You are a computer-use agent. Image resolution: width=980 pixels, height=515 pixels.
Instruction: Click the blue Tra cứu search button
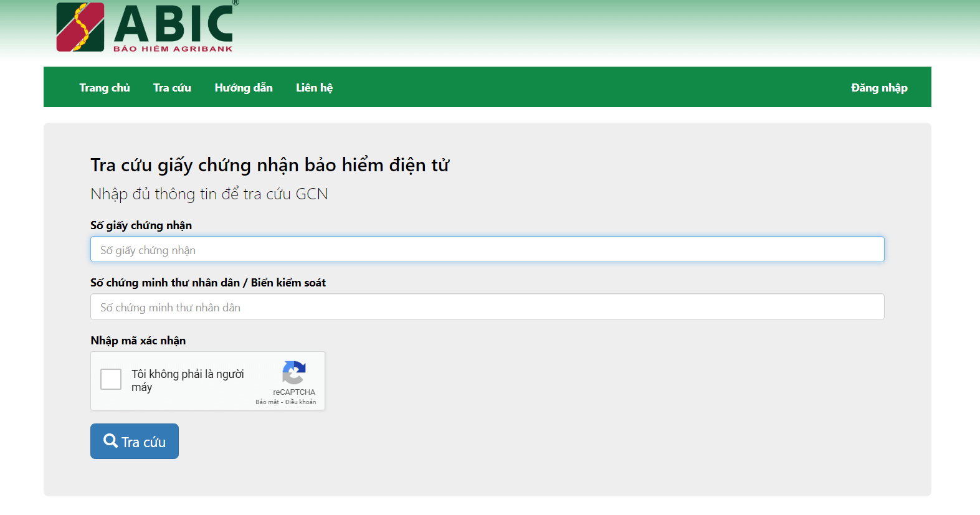coord(135,442)
